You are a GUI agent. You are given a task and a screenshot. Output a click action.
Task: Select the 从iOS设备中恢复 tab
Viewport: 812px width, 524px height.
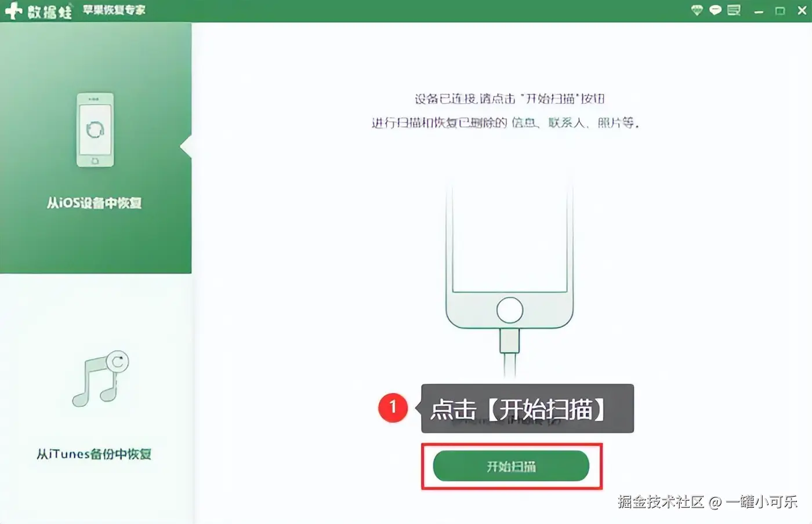[95, 148]
